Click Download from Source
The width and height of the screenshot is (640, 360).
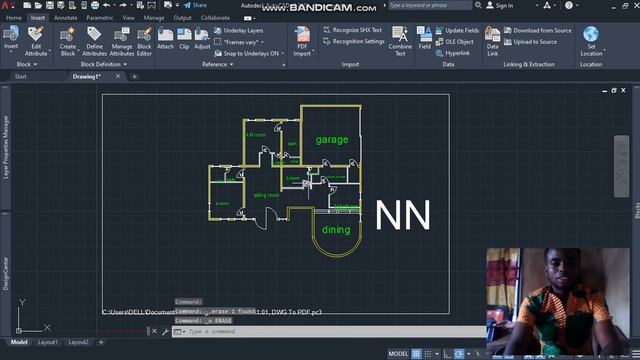pyautogui.click(x=538, y=30)
